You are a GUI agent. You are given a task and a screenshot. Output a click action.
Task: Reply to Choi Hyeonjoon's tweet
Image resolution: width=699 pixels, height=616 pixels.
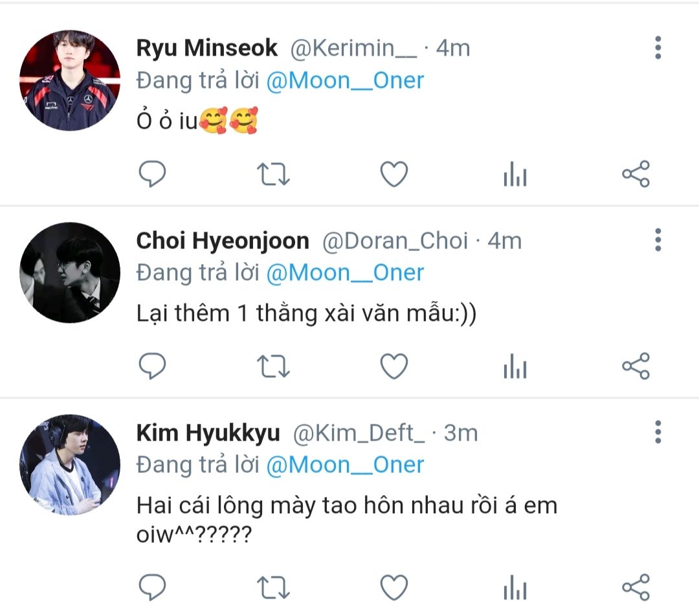(x=153, y=367)
